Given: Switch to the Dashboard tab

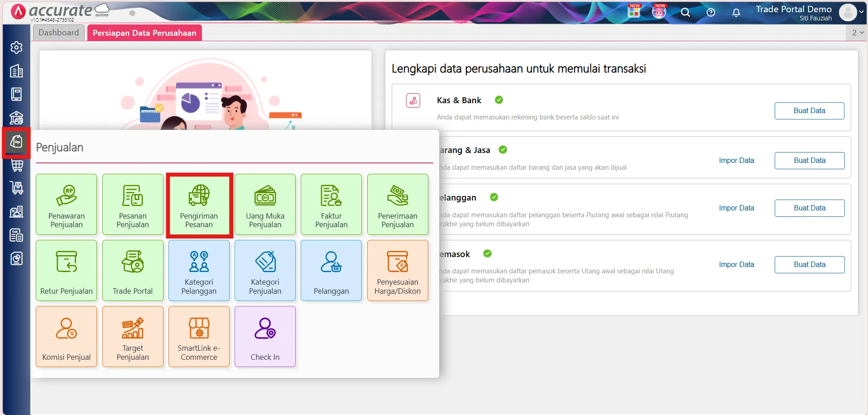Looking at the screenshot, I should (58, 33).
